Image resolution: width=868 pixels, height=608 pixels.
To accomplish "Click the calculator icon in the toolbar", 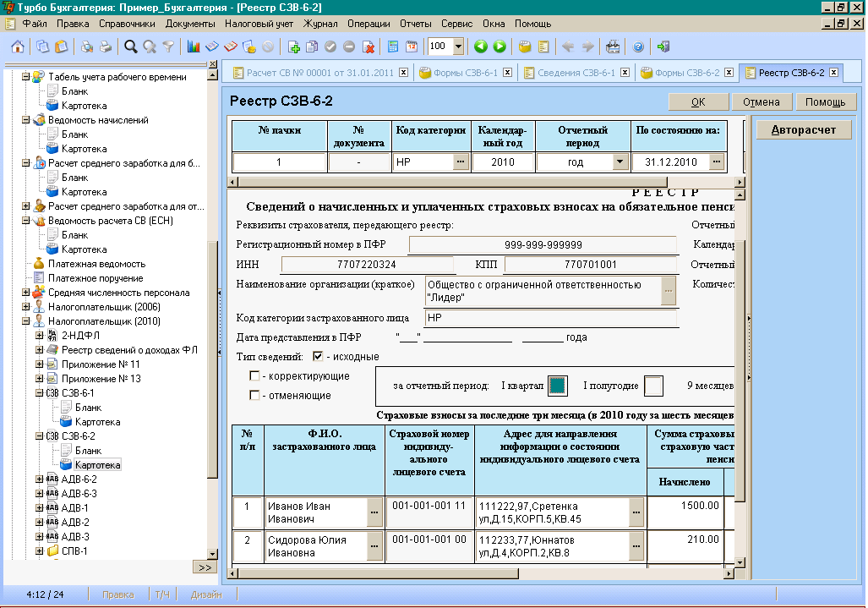I will pos(392,47).
